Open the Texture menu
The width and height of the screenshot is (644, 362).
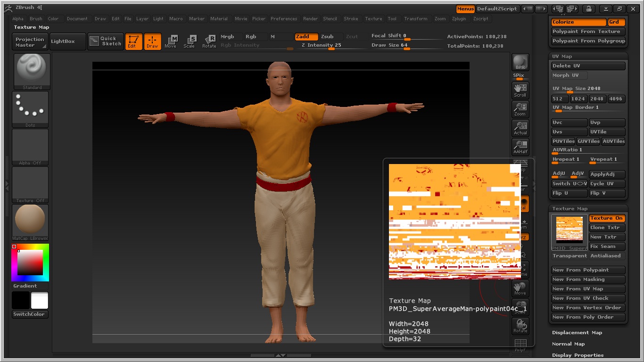point(373,19)
